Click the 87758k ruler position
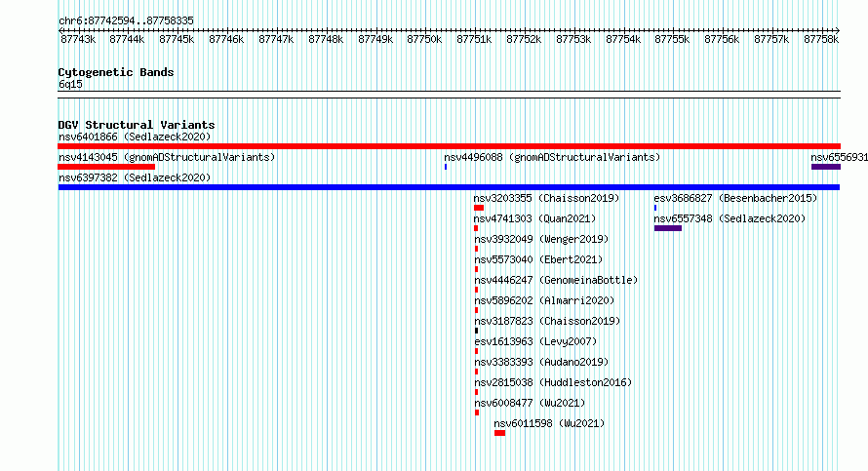Screen dimensions: 868x471 [821, 39]
